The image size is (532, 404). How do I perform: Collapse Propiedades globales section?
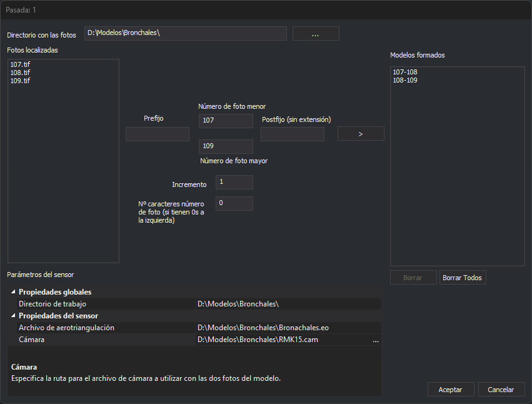pos(13,291)
